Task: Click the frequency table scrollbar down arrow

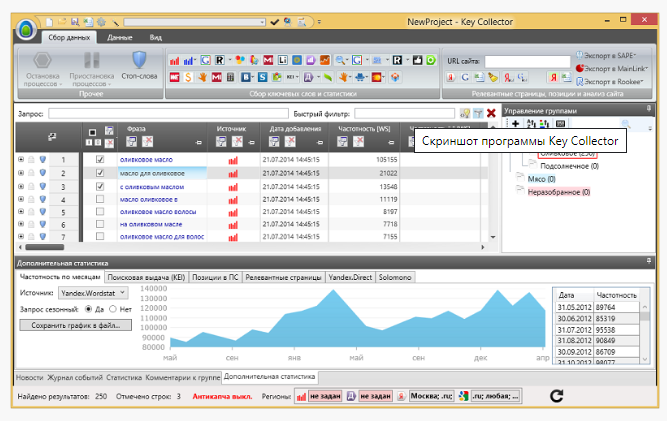Action: (x=645, y=359)
